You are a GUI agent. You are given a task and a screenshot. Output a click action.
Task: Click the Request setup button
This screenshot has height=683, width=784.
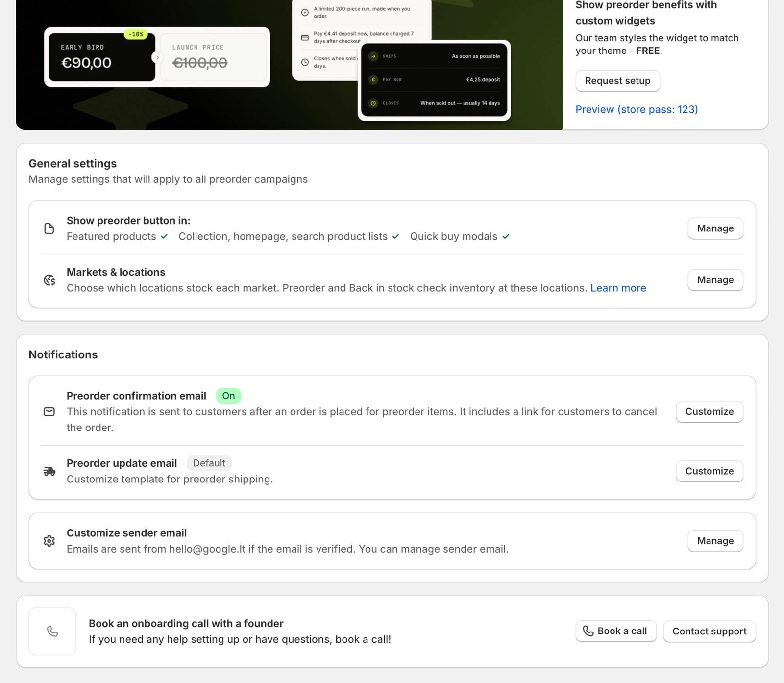pyautogui.click(x=617, y=81)
